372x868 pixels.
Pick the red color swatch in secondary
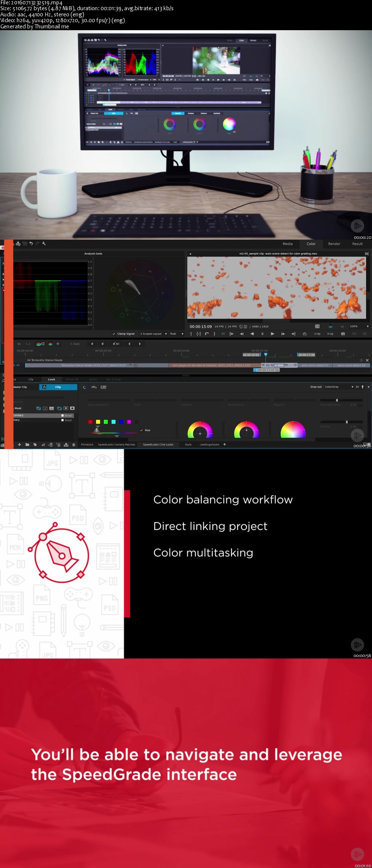(x=90, y=422)
